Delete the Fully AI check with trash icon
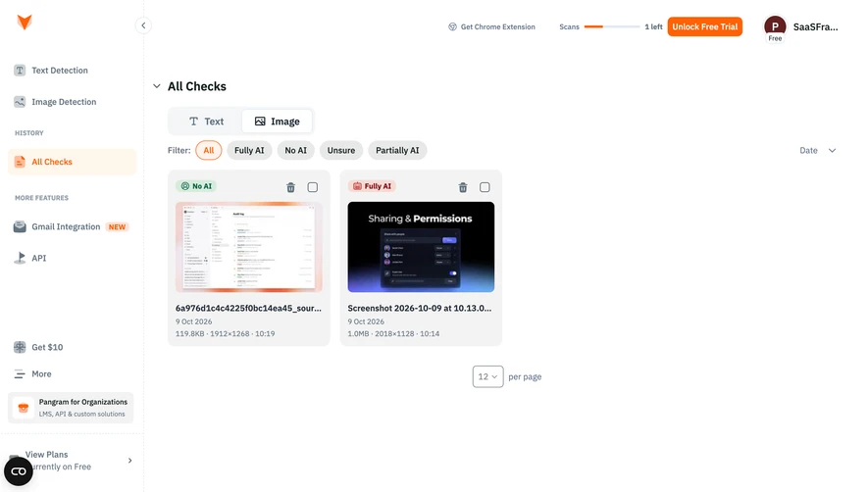The height and width of the screenshot is (492, 868). click(x=463, y=187)
